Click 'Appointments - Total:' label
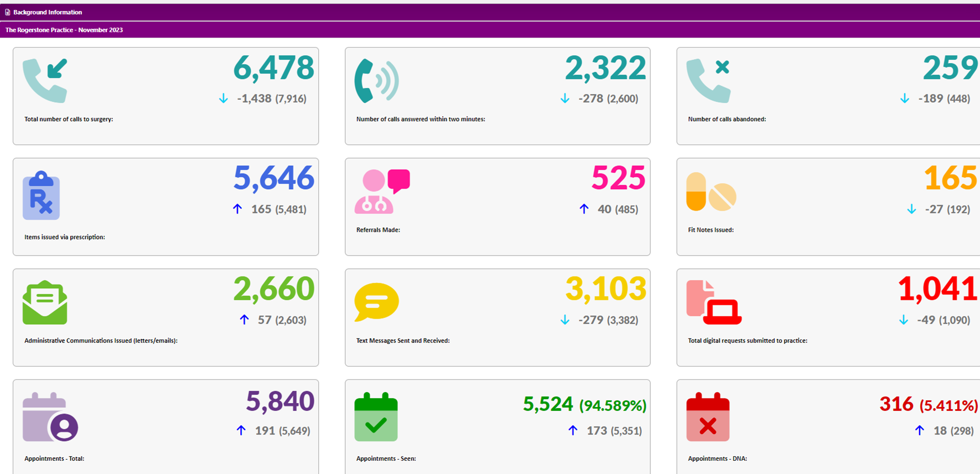 click(54, 459)
